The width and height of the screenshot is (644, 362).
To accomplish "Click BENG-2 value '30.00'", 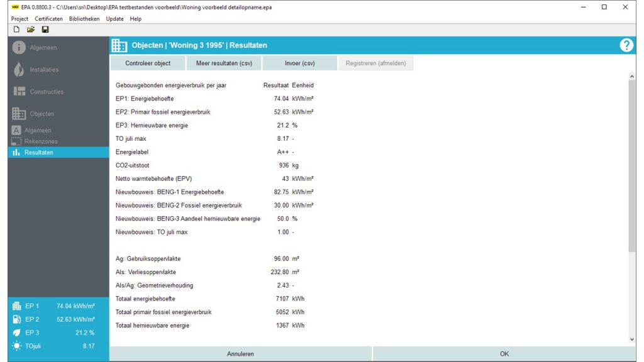I will (x=281, y=206).
